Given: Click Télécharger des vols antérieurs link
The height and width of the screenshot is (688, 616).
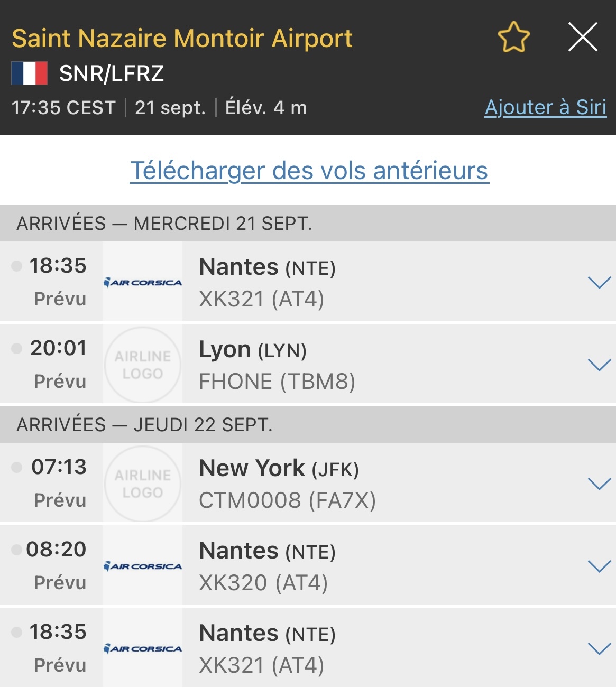Looking at the screenshot, I should (309, 171).
